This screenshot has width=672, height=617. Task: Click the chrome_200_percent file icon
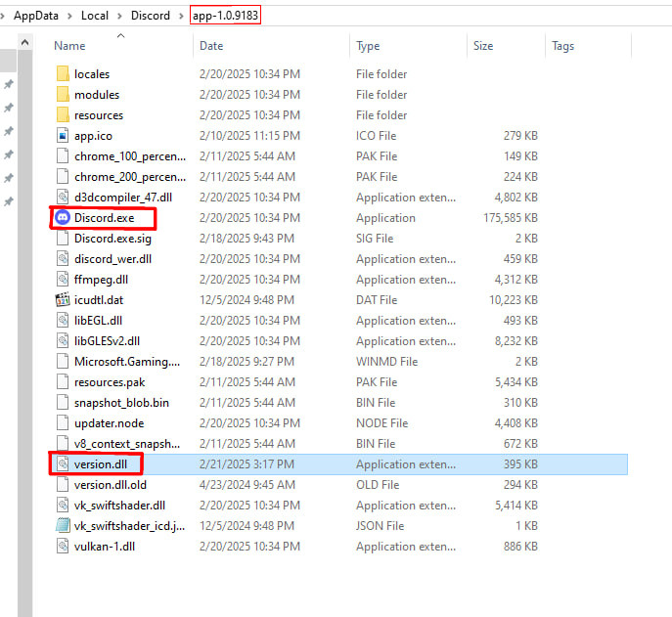(63, 177)
